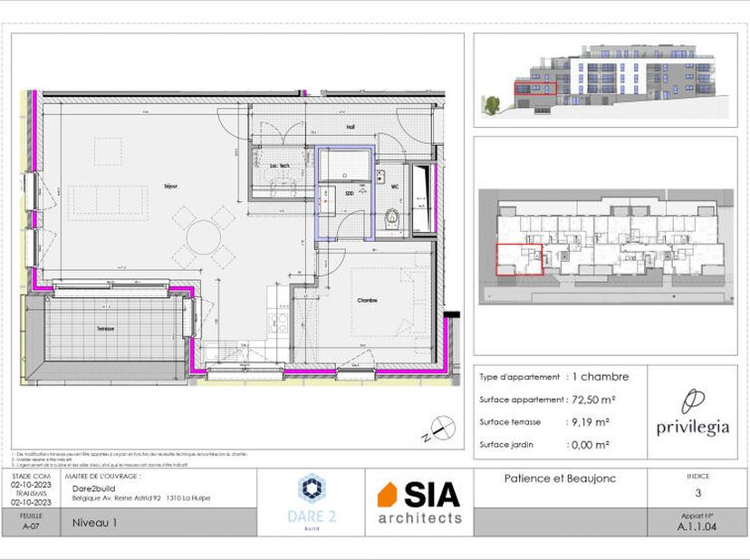Click the index value '3' under INDICE
This screenshot has width=750, height=560.
(x=697, y=493)
